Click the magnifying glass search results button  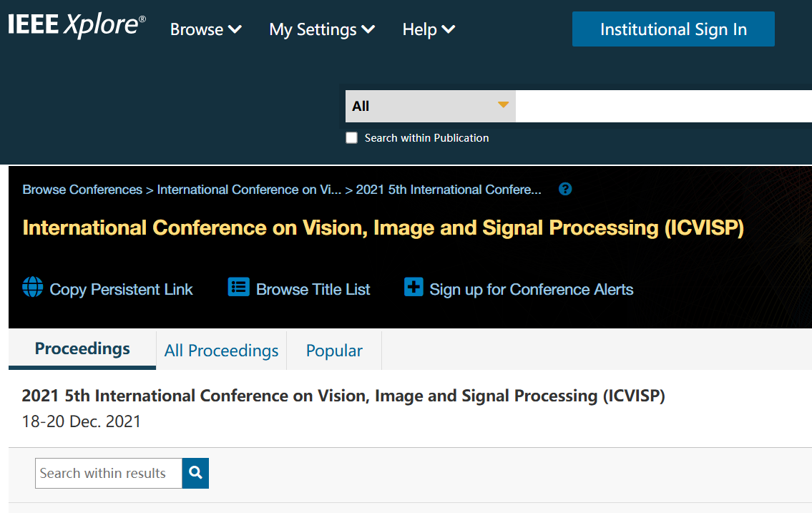point(195,474)
